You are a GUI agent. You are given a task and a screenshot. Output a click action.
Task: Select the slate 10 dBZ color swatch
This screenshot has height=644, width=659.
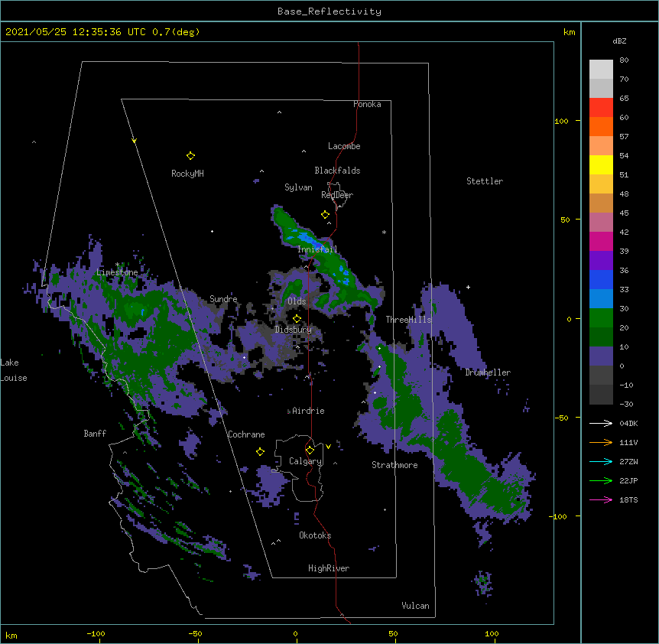point(601,356)
